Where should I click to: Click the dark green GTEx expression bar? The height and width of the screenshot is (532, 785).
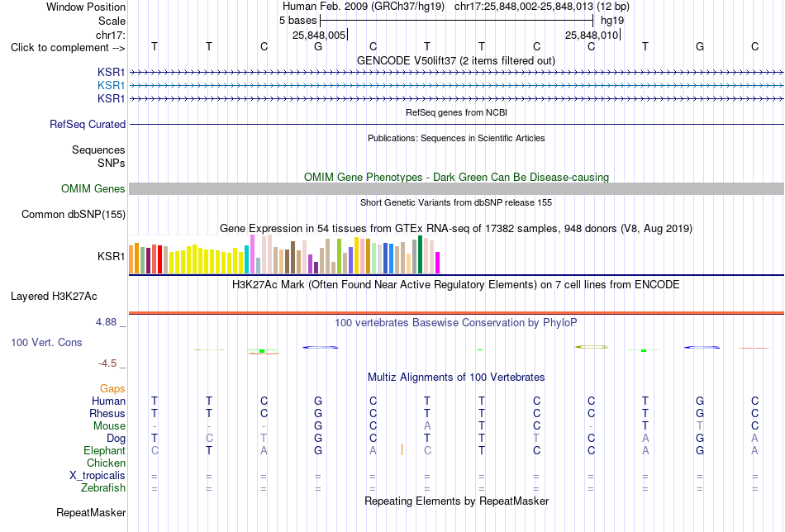(x=421, y=254)
